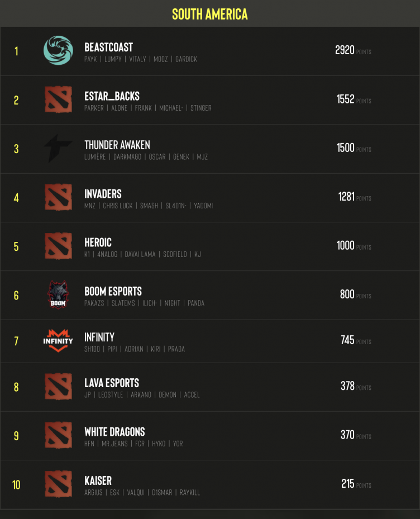This screenshot has width=420, height=519.
Task: Click the Lava Esports Dota logo
Action: click(x=58, y=387)
